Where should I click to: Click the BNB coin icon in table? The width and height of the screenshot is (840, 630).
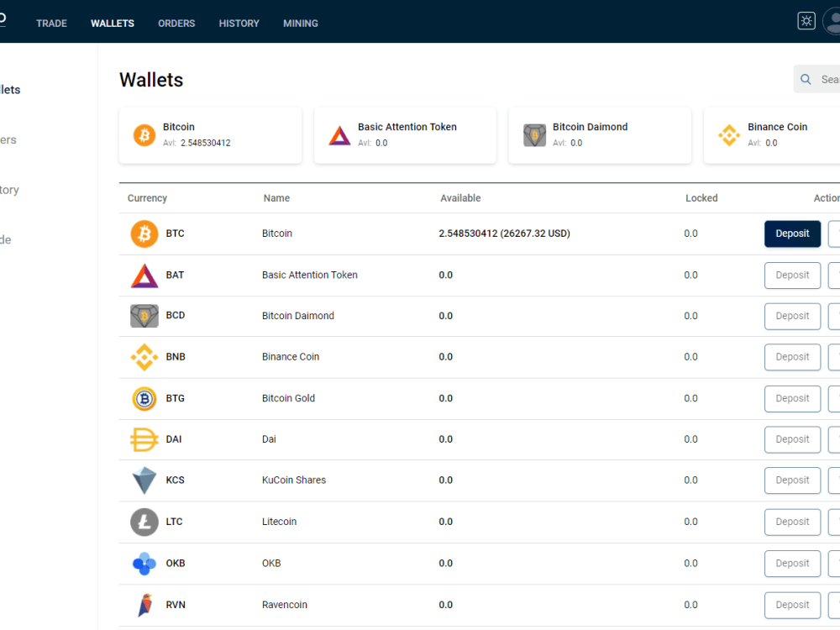pos(144,357)
